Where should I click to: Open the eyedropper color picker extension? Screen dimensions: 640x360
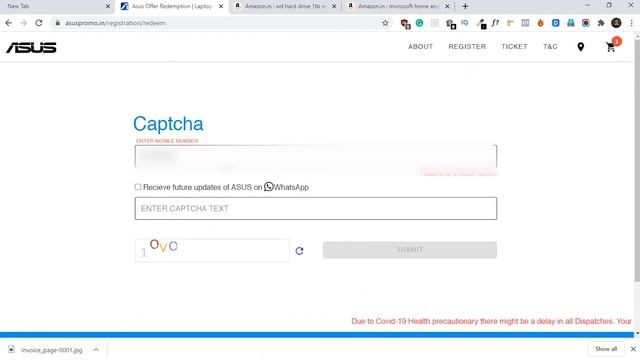[481, 24]
